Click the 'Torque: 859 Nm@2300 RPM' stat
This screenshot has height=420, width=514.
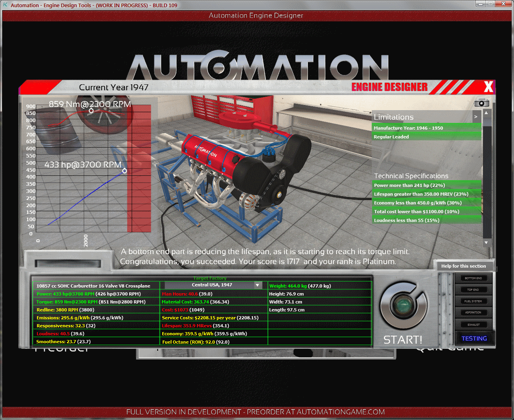pos(96,301)
